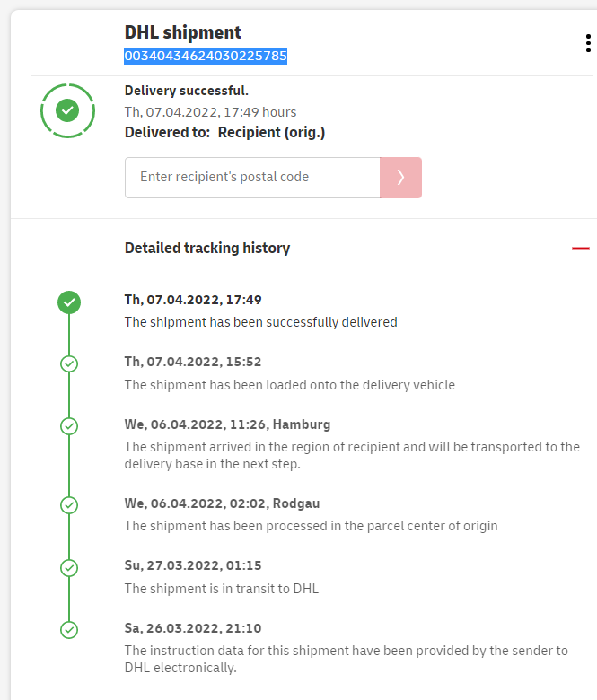Click the filled green delivered timeline marker
The height and width of the screenshot is (700, 597).
click(69, 302)
